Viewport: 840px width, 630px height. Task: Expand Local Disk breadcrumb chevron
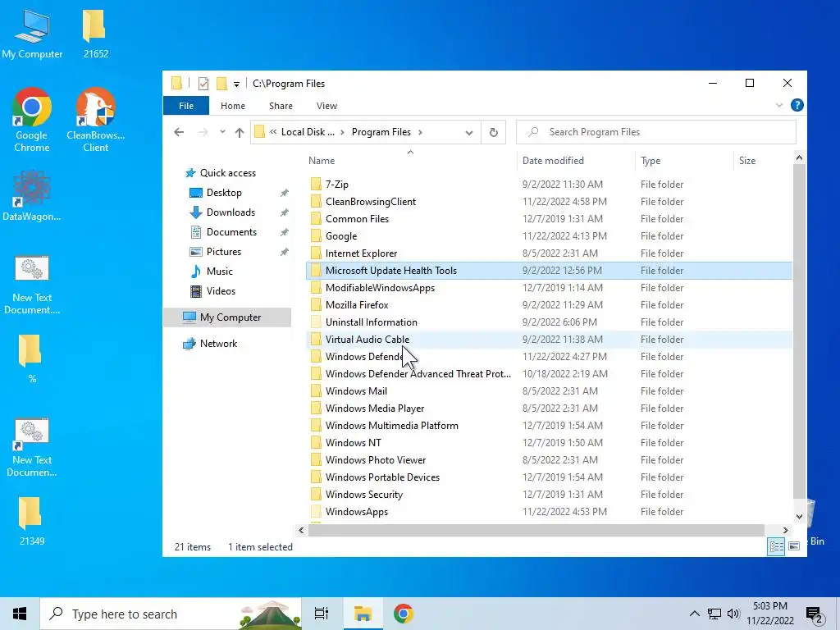pyautogui.click(x=342, y=132)
